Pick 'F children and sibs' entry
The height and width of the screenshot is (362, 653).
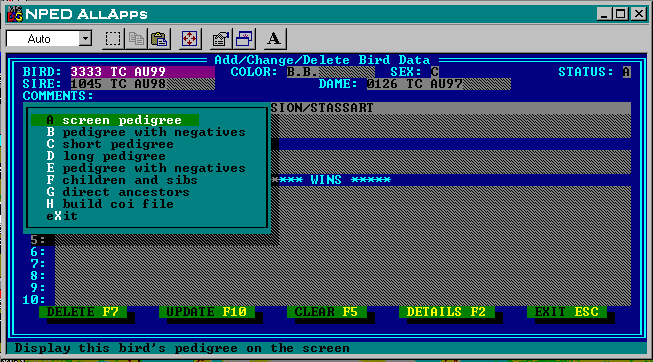tap(122, 180)
